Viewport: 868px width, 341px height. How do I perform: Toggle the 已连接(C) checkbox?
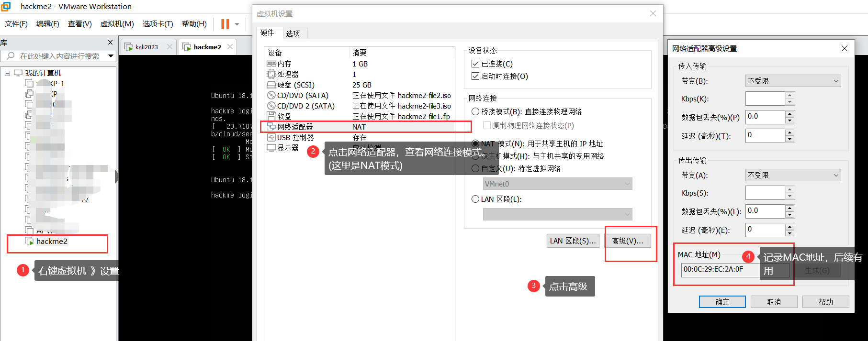475,64
